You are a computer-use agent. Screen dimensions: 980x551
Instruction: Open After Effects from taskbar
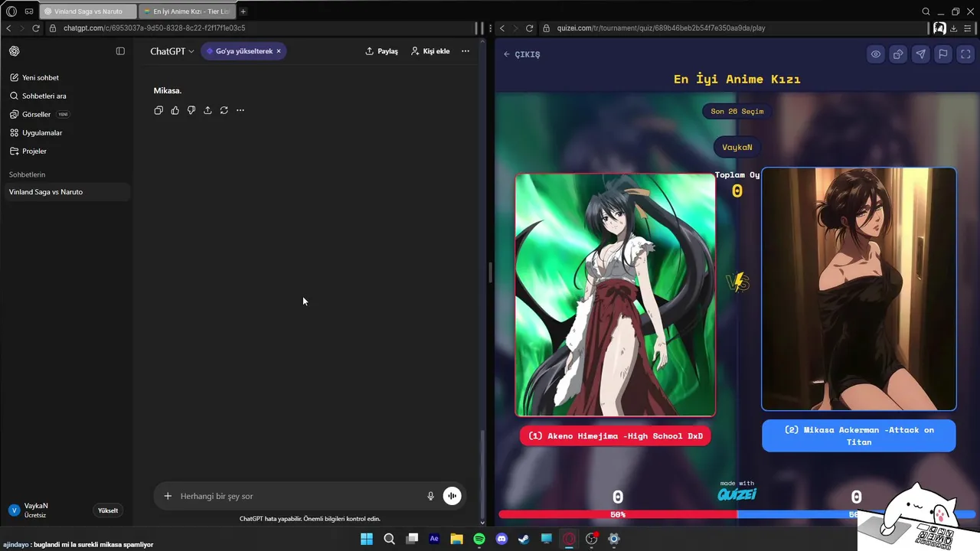[434, 539]
